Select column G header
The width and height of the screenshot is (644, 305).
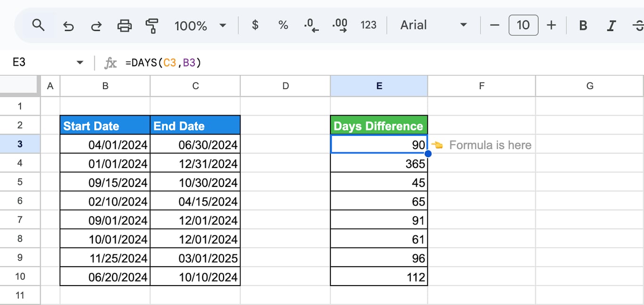[x=590, y=86]
